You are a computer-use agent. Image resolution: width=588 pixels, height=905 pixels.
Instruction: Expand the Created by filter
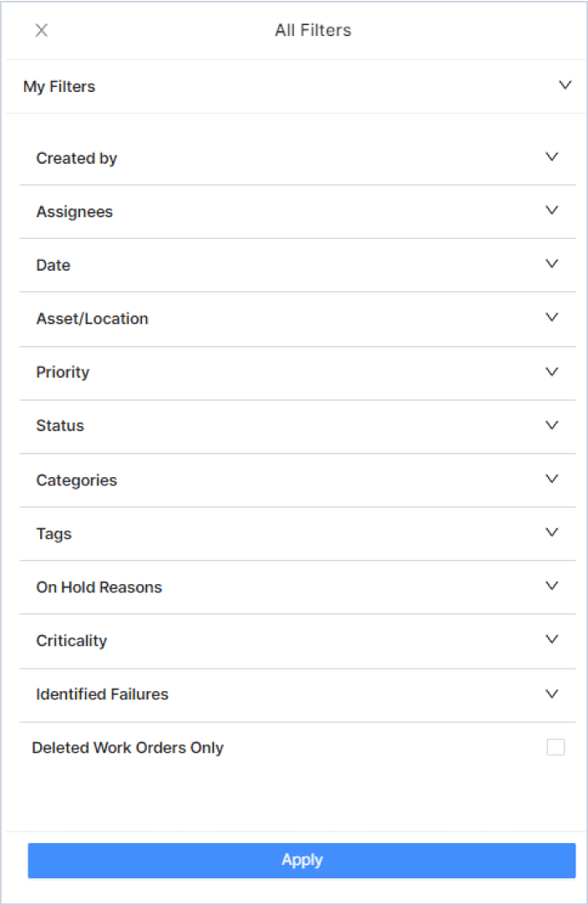point(551,157)
